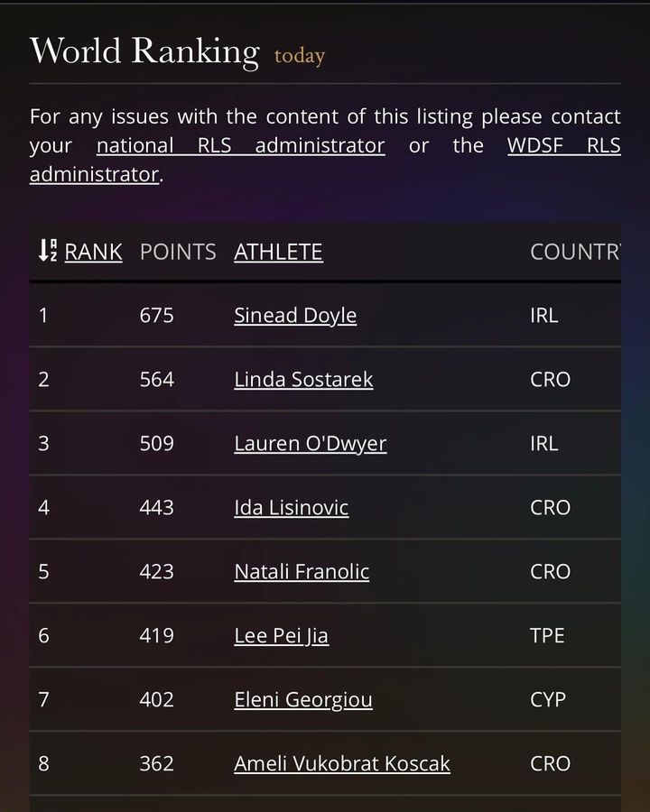Open Natali Franolic's athlete profile
650x812 pixels.
coord(302,572)
